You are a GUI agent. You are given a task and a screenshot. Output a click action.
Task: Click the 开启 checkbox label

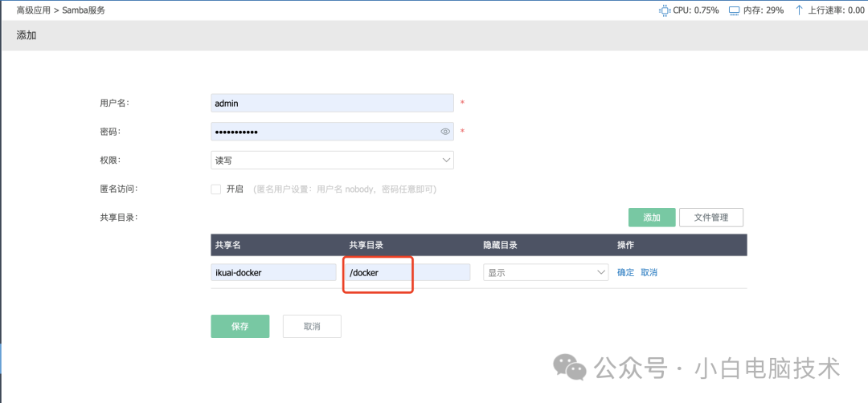235,189
